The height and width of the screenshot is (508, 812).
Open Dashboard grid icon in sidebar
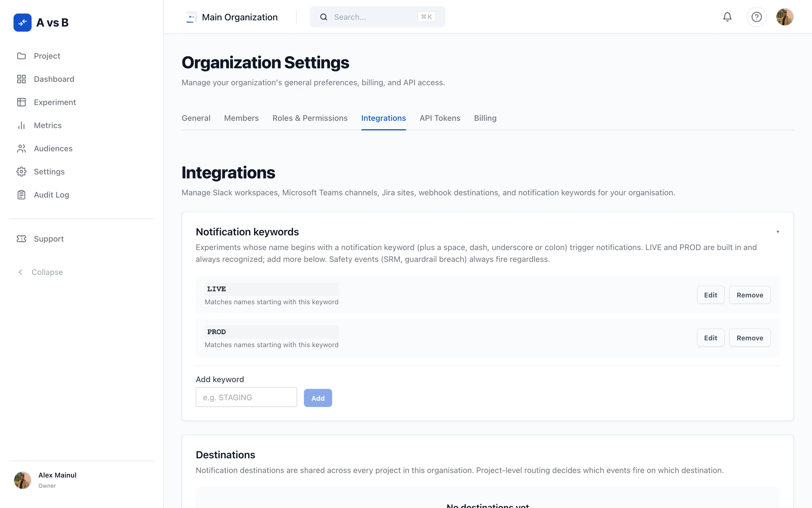[21, 79]
